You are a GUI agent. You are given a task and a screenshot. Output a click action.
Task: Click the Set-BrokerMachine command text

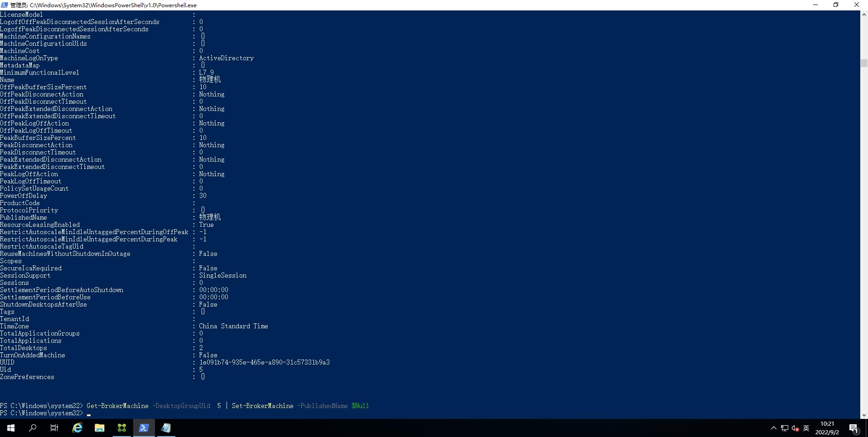click(262, 406)
